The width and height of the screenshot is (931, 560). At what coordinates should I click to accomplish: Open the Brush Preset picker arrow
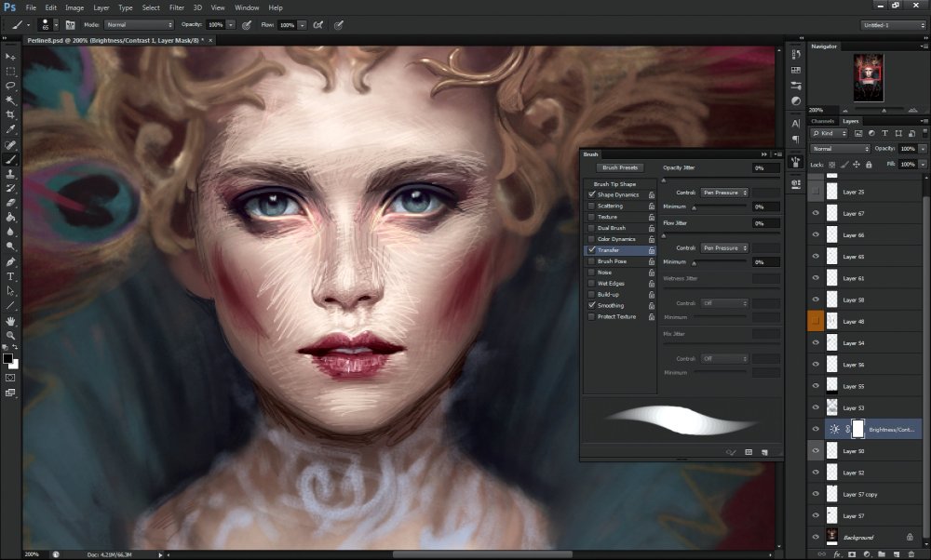[57, 25]
